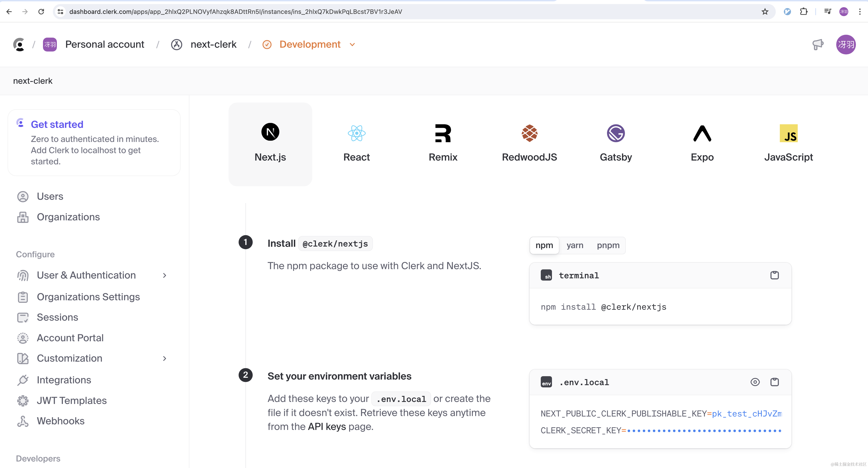The image size is (868, 468).
Task: Click the Clerk logo home icon
Action: click(x=19, y=44)
